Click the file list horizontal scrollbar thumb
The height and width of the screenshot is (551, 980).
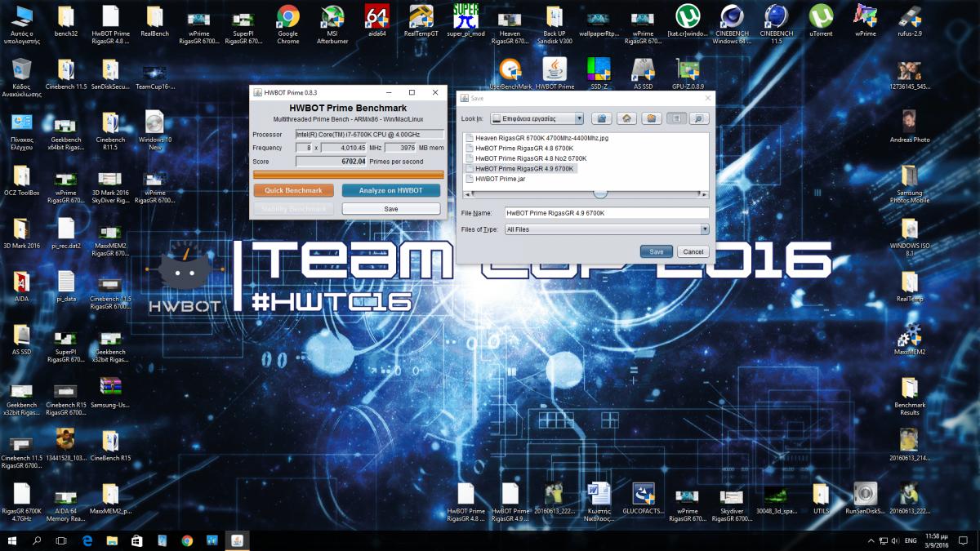[x=600, y=193]
